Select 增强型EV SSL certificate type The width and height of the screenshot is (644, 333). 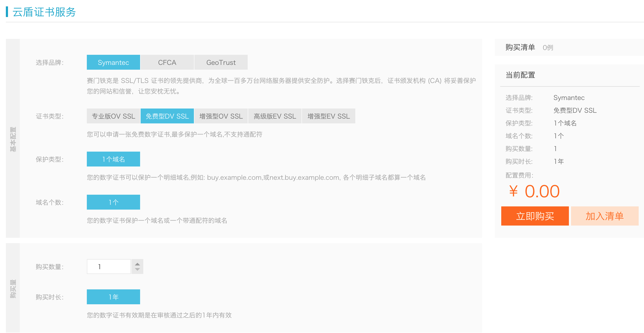click(x=328, y=116)
